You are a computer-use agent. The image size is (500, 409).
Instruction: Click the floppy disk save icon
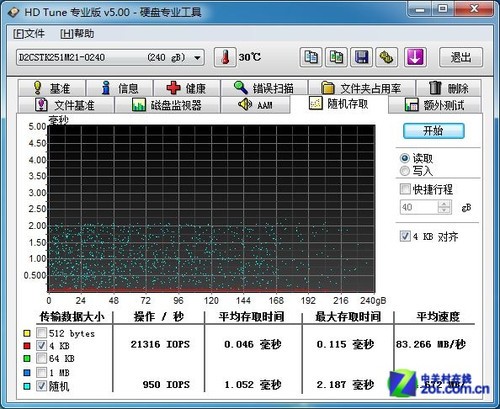[361, 57]
